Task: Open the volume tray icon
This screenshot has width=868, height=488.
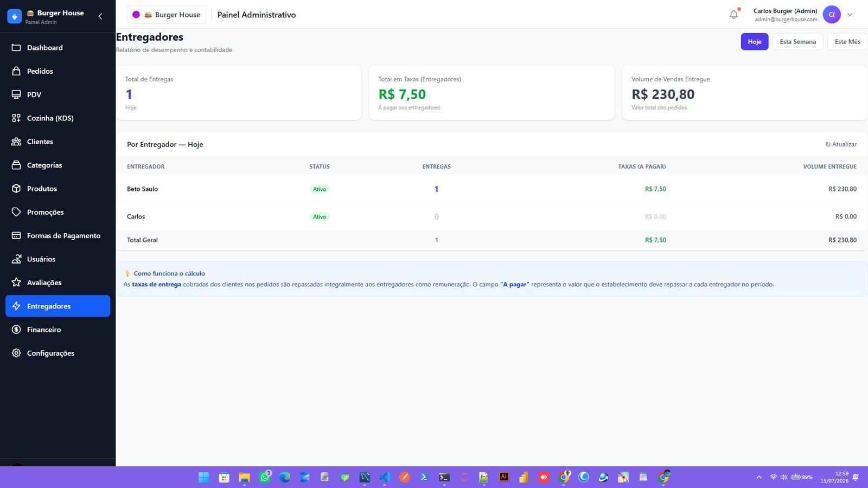Action: tap(783, 477)
